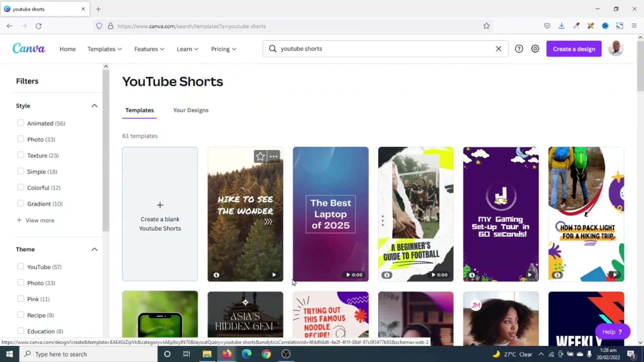Image resolution: width=644 pixels, height=362 pixels.
Task: Click the Canva search input field
Action: (386, 49)
